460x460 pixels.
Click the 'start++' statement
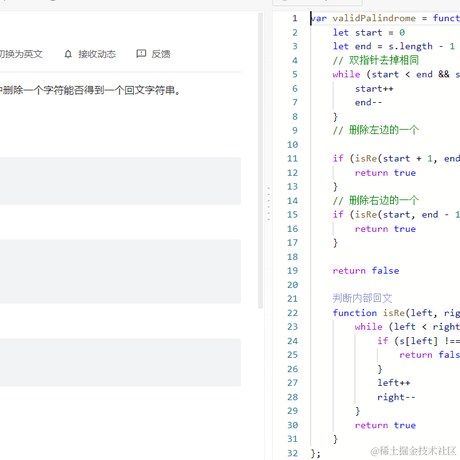(374, 89)
